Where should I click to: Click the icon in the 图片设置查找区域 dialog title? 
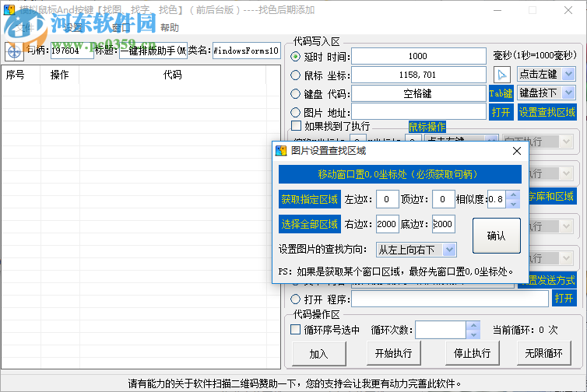click(x=281, y=151)
